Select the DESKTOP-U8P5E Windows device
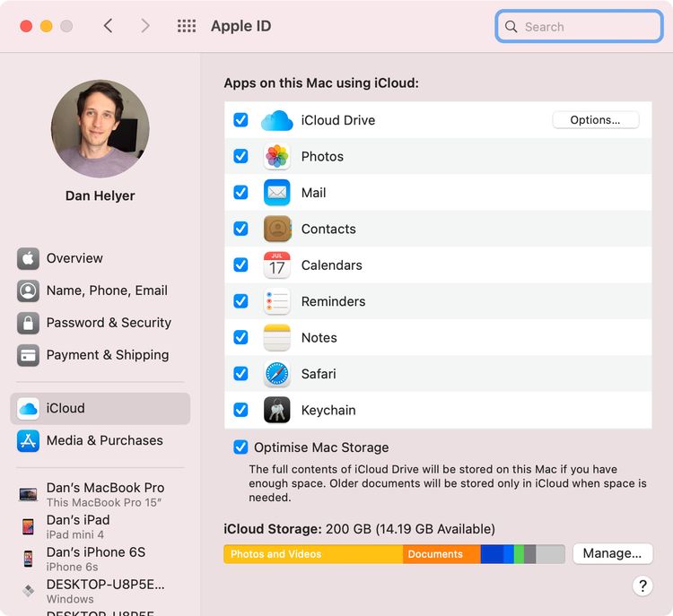The width and height of the screenshot is (673, 616). [100, 591]
